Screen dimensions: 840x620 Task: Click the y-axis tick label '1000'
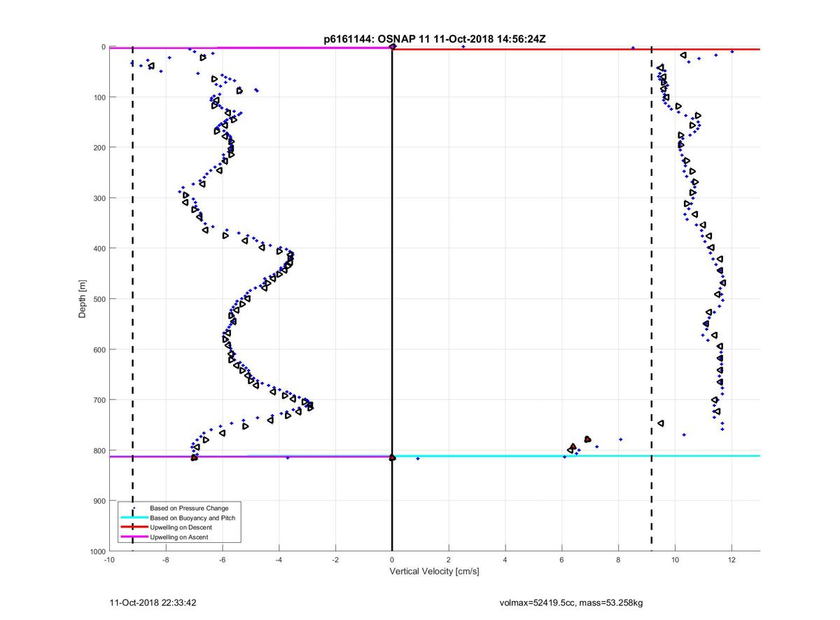coord(97,551)
